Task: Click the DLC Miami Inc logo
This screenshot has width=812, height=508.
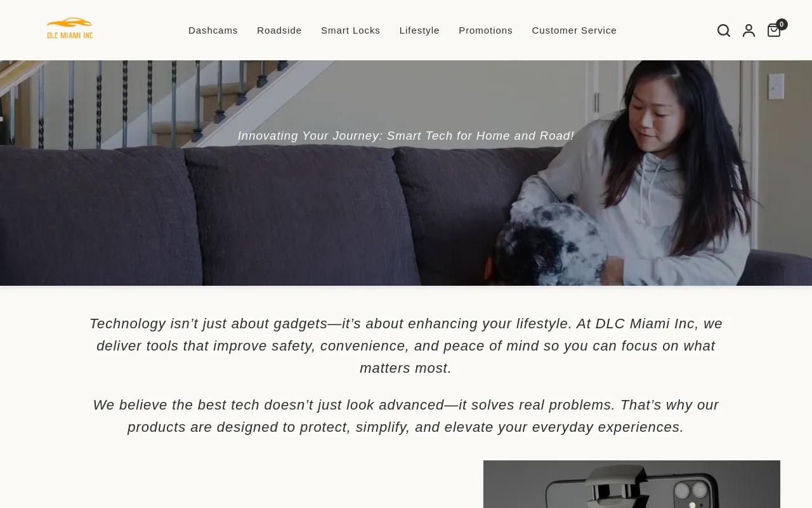Action: (70, 29)
